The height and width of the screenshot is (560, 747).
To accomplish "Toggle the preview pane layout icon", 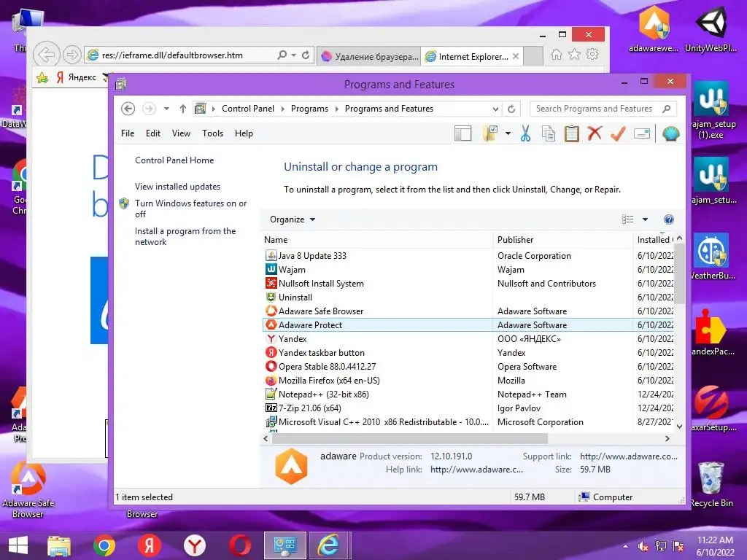I will [x=462, y=134].
